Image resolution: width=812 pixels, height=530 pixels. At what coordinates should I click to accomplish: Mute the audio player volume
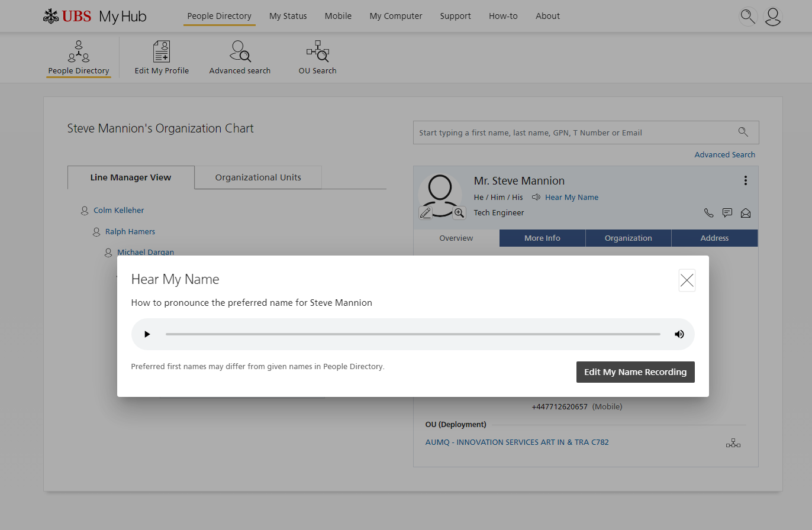click(679, 334)
